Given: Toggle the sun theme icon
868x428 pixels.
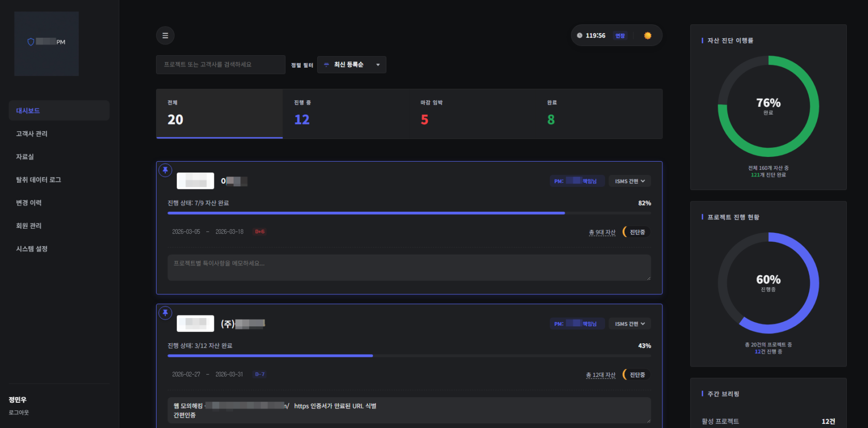Looking at the screenshot, I should 647,36.
